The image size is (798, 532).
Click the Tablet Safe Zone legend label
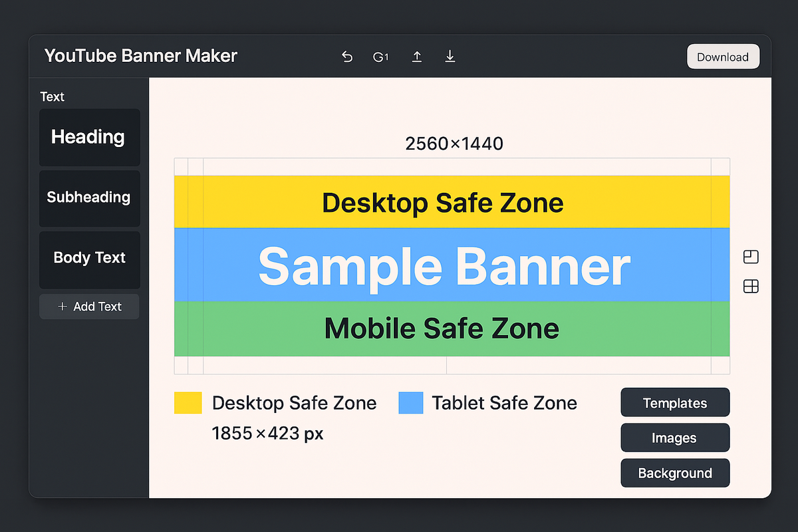point(504,403)
